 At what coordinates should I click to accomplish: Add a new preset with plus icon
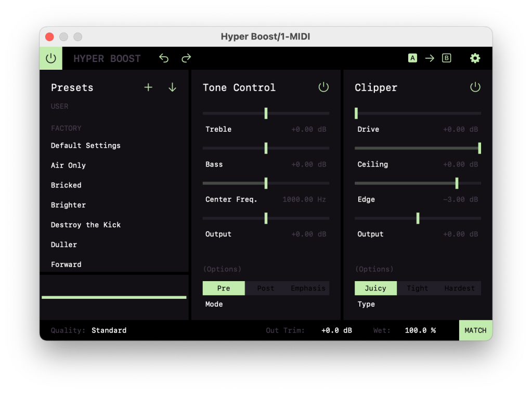pos(148,87)
